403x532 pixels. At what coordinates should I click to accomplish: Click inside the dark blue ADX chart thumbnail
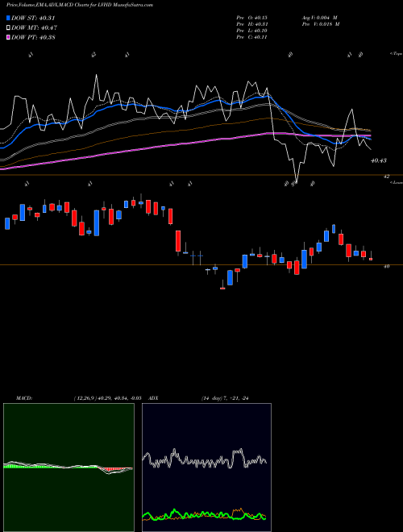coord(206,468)
